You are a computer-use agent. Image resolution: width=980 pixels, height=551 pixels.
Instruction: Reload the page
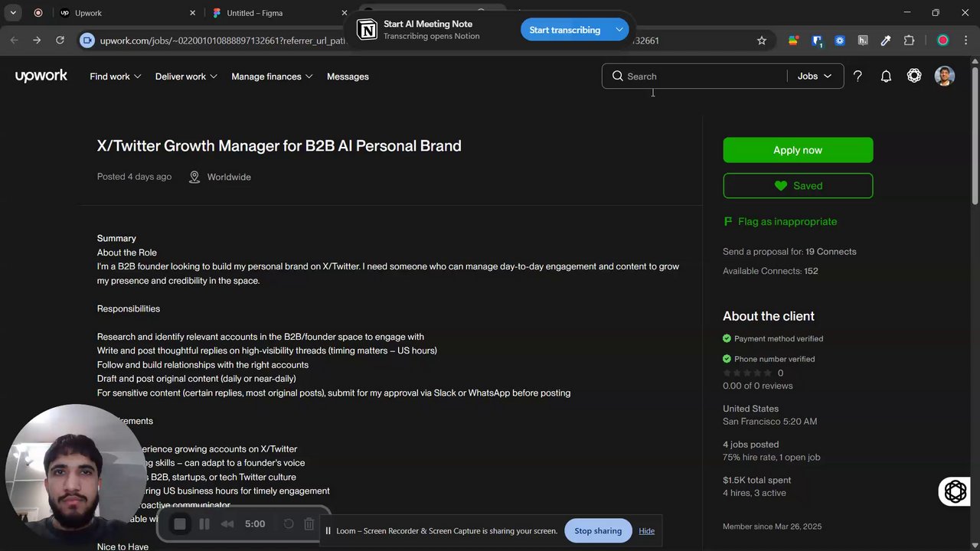click(x=60, y=41)
